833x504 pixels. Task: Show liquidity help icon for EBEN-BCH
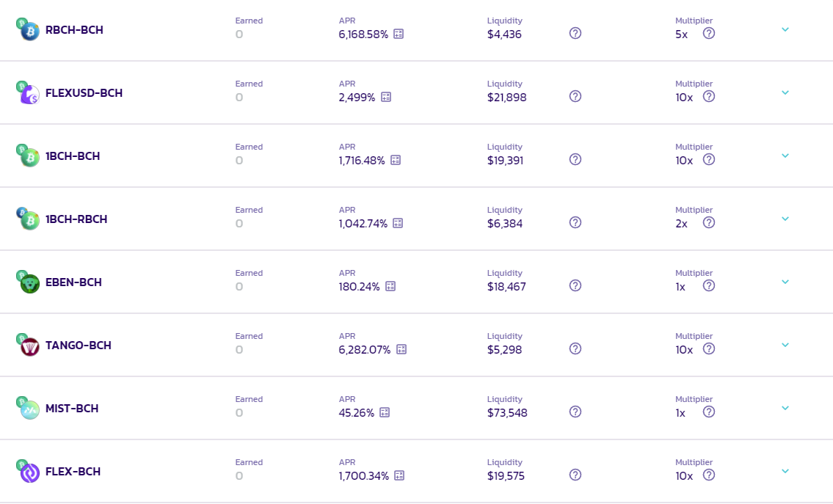(575, 285)
